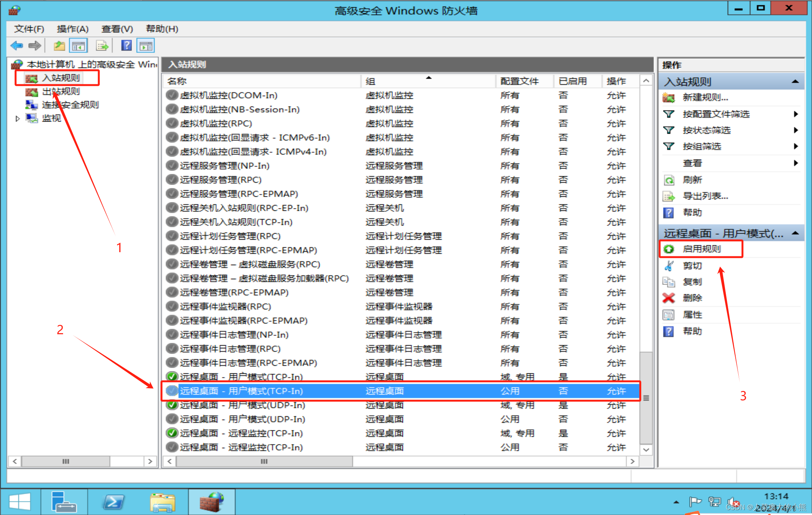Click 启用规则 action
812x515 pixels.
(x=701, y=249)
